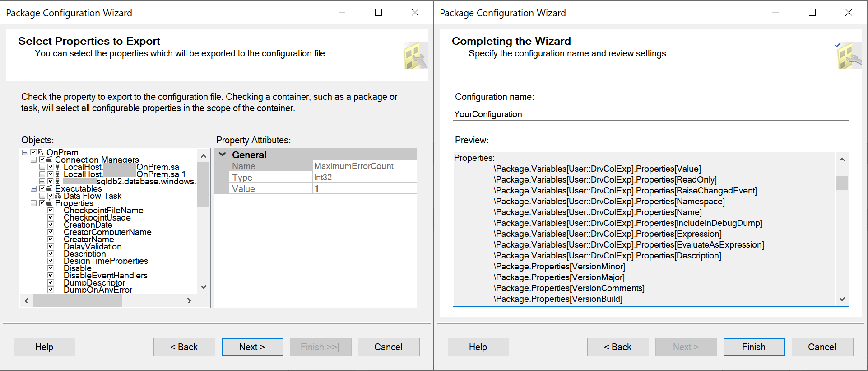Click the Objects tree vertical scrollbar thumb
The height and width of the screenshot is (371, 868).
coord(203,184)
